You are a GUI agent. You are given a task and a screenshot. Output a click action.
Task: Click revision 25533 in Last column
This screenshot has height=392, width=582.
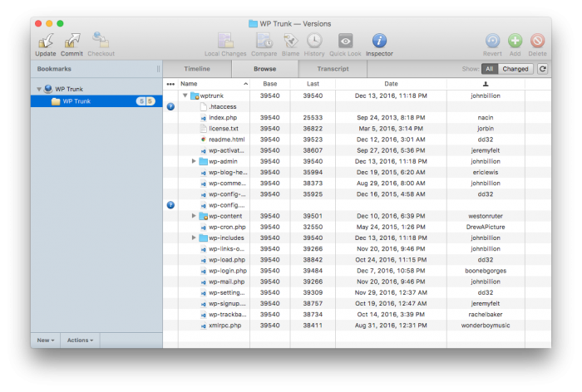[x=313, y=118]
